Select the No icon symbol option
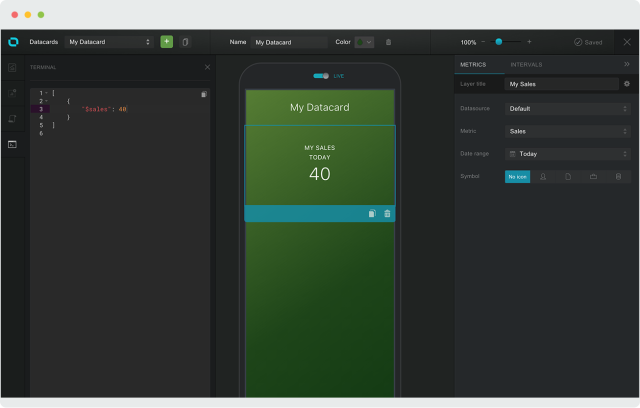The height and width of the screenshot is (408, 640). click(x=518, y=177)
